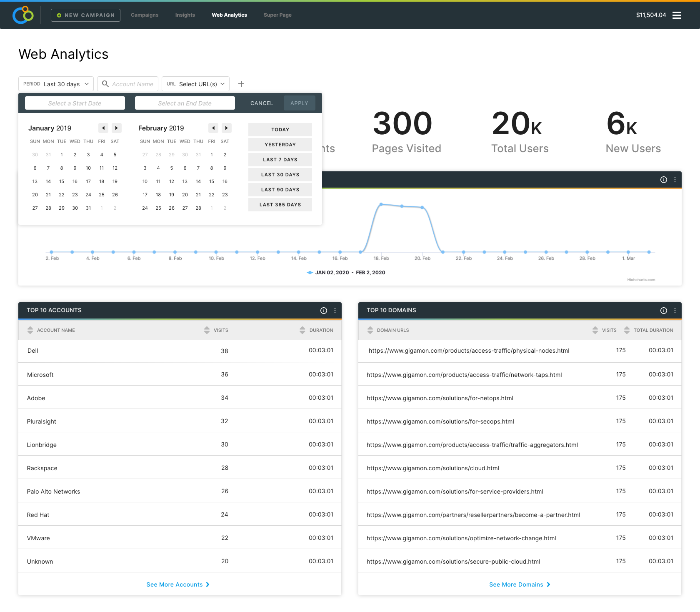Sort accounts table by Visits
Image resolution: width=700 pixels, height=612 pixels.
[207, 330]
